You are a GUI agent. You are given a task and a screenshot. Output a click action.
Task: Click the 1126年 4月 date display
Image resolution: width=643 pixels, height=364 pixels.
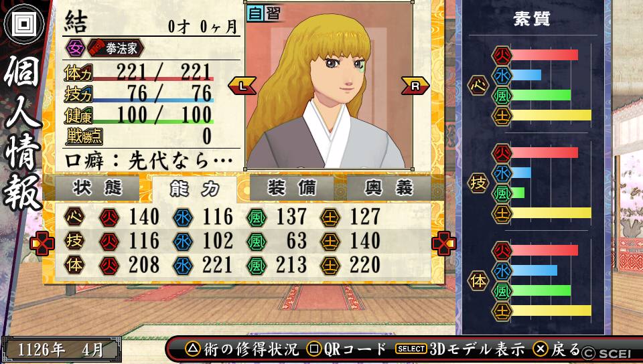click(x=61, y=350)
